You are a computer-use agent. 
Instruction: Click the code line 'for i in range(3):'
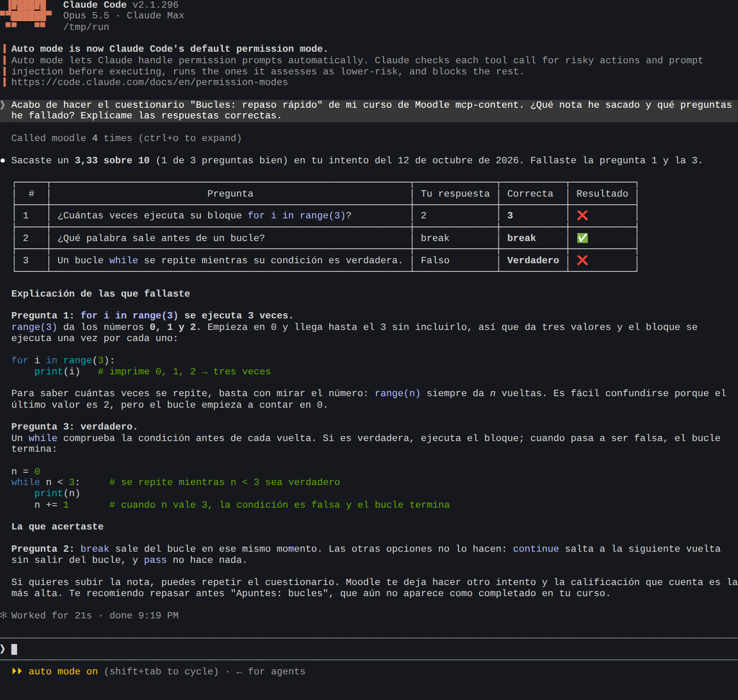[x=63, y=360]
